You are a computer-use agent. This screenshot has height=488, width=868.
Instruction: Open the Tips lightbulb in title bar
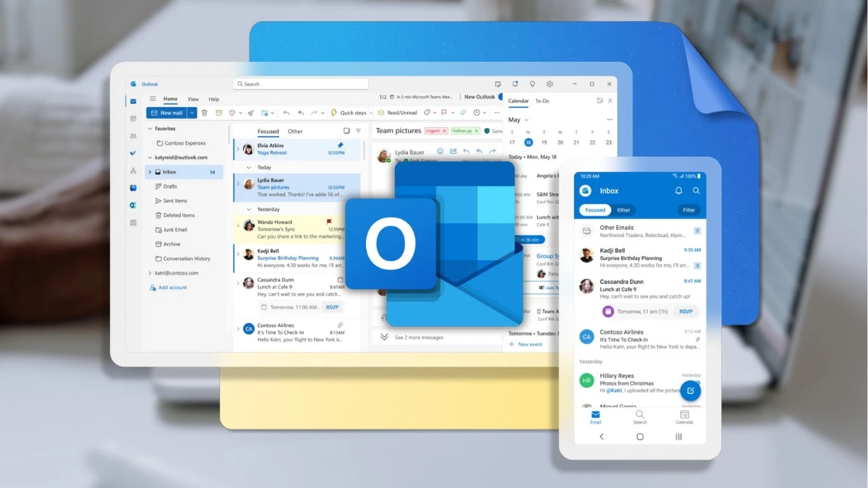[x=532, y=84]
